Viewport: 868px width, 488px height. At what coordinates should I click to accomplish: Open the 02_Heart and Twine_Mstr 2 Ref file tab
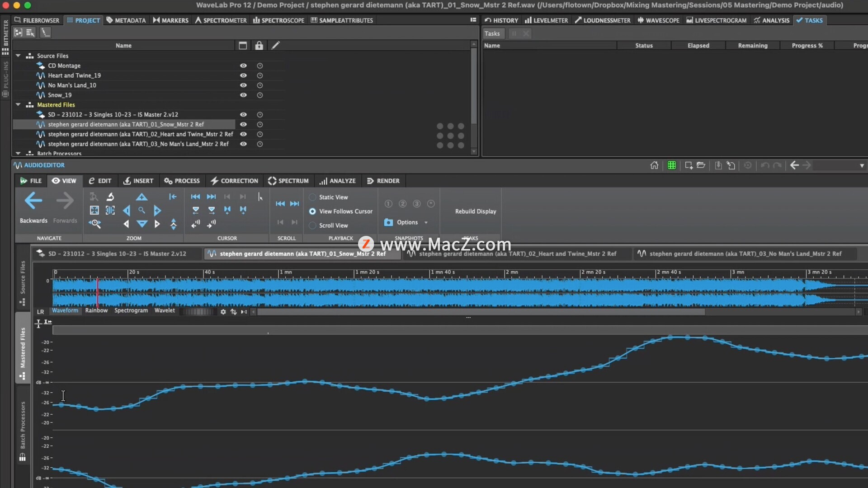coord(517,254)
